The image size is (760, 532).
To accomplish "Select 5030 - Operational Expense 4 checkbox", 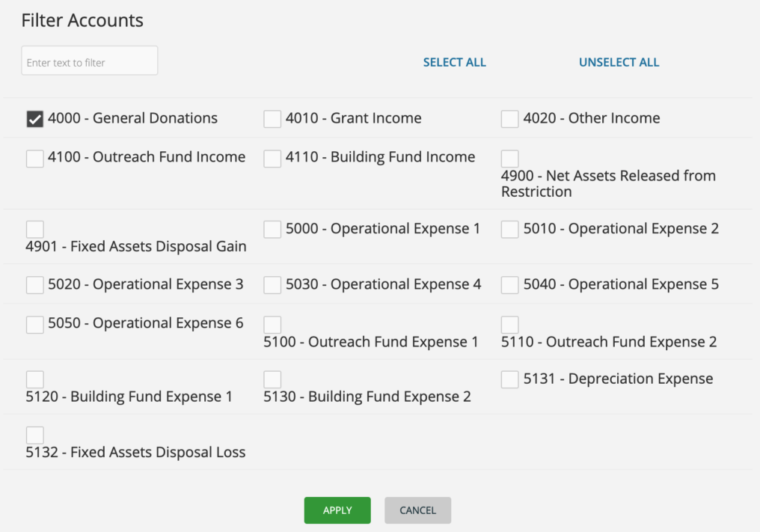I will click(272, 285).
